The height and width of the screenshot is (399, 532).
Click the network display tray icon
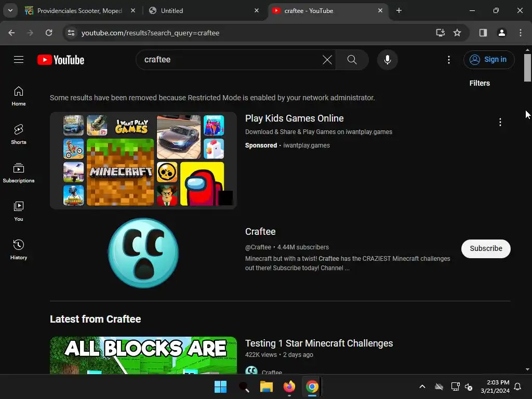tap(455, 387)
